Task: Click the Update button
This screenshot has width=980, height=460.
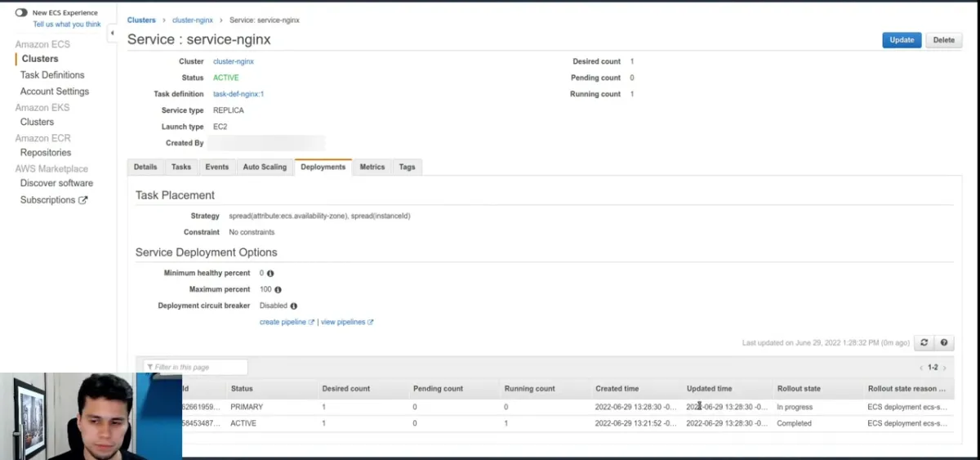Action: coord(902,40)
